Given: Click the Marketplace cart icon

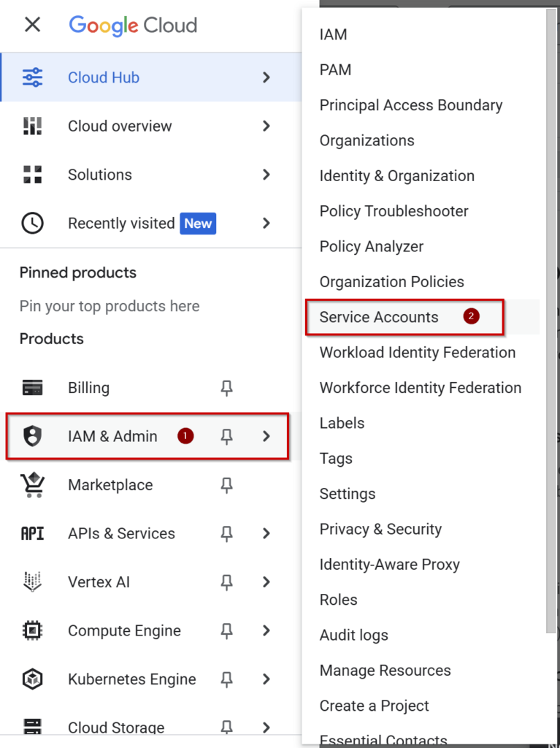Looking at the screenshot, I should coord(32,485).
